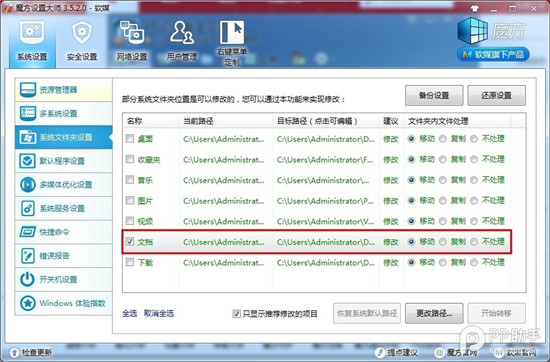The height and width of the screenshot is (362, 550).
Task: Check the 收藏夹 folder checkbox
Action: click(x=130, y=159)
